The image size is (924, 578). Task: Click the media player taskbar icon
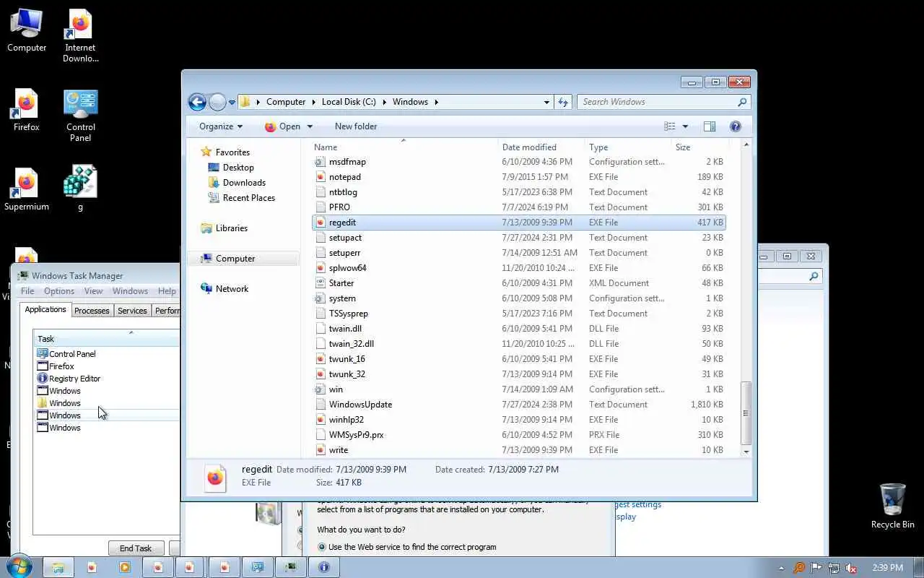124,567
